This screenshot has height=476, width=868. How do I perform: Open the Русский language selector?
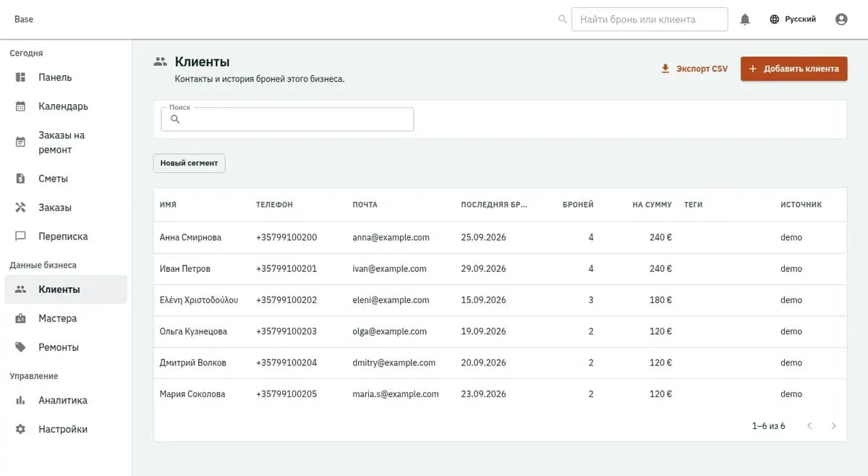click(x=793, y=20)
